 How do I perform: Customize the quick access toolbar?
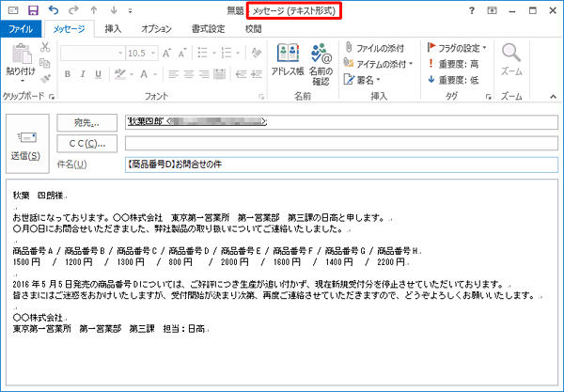pyautogui.click(x=131, y=10)
